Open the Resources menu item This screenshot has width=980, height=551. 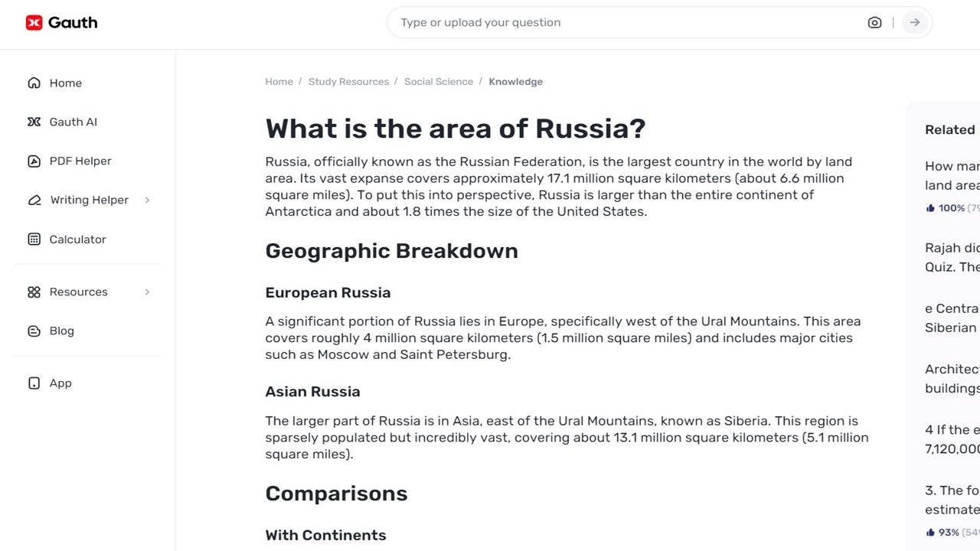click(78, 292)
